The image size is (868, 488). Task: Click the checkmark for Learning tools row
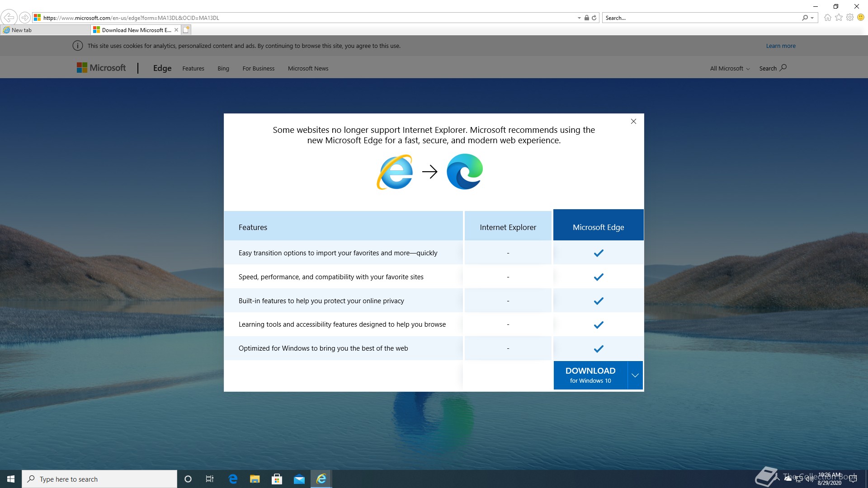[599, 325]
